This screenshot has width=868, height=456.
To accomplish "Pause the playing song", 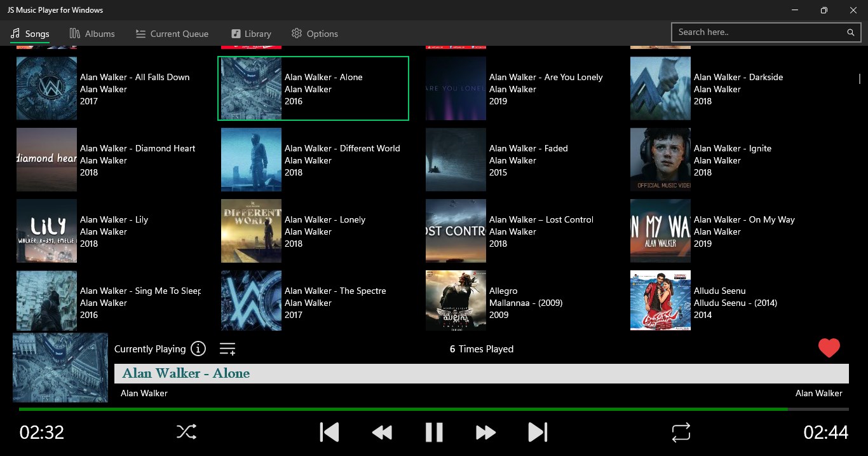I will [x=434, y=432].
